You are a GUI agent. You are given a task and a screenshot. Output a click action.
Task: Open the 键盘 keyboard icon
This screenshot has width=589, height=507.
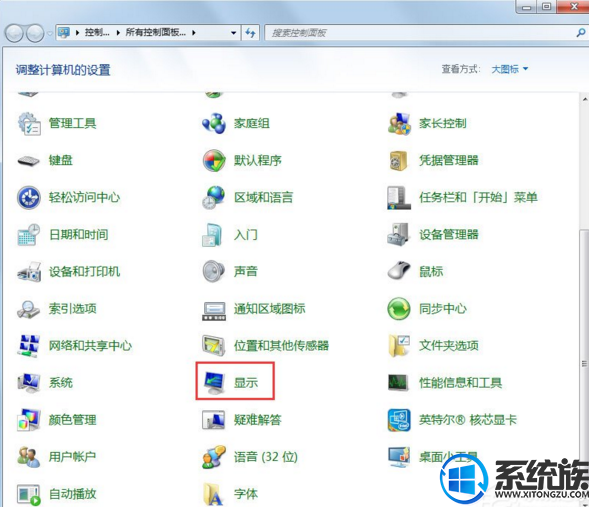click(x=29, y=160)
